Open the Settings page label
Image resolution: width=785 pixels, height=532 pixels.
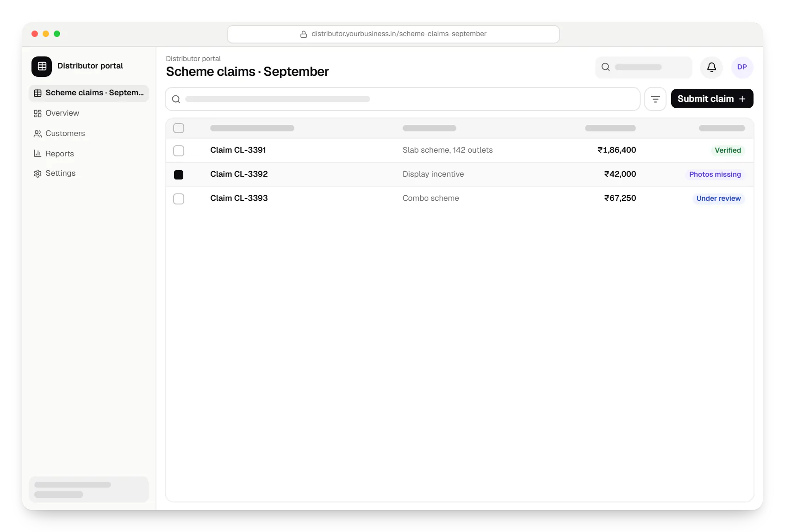pyautogui.click(x=61, y=173)
